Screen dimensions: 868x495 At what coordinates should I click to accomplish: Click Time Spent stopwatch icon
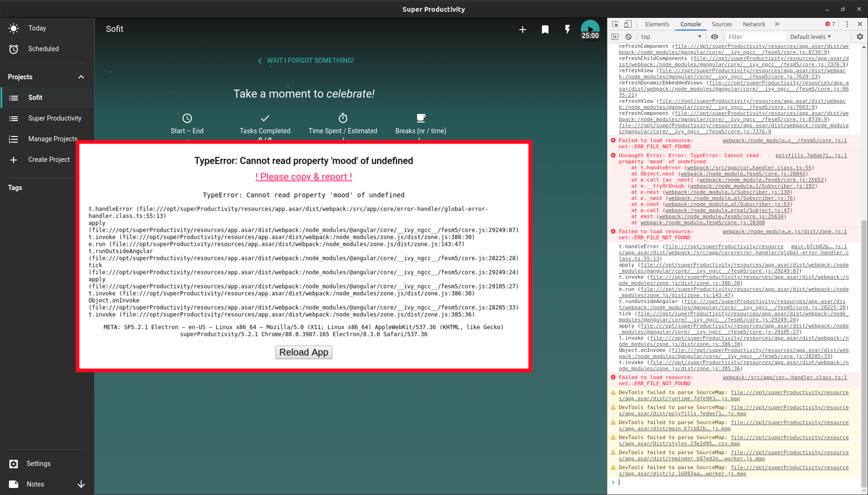343,118
